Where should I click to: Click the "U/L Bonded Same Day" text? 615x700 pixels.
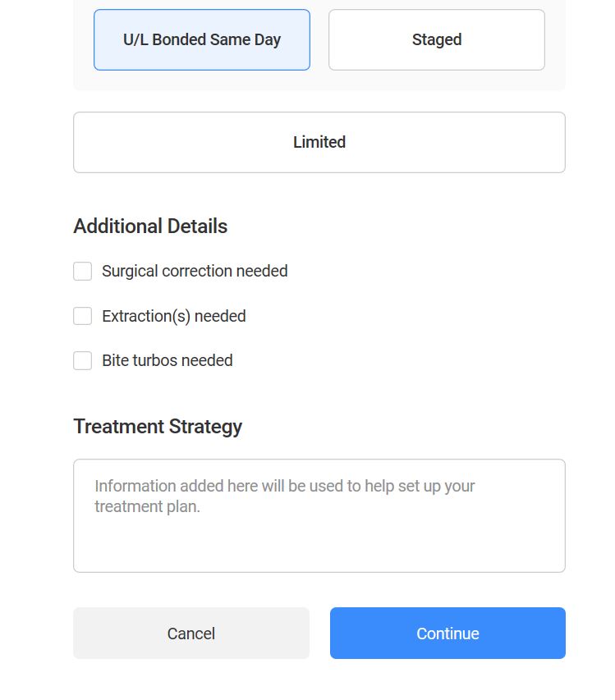[x=202, y=39]
